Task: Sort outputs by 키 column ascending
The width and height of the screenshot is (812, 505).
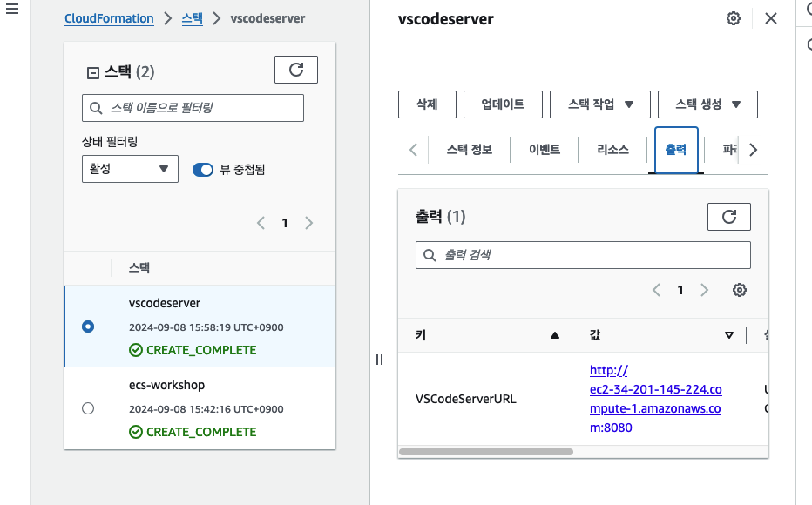Action: pos(555,335)
